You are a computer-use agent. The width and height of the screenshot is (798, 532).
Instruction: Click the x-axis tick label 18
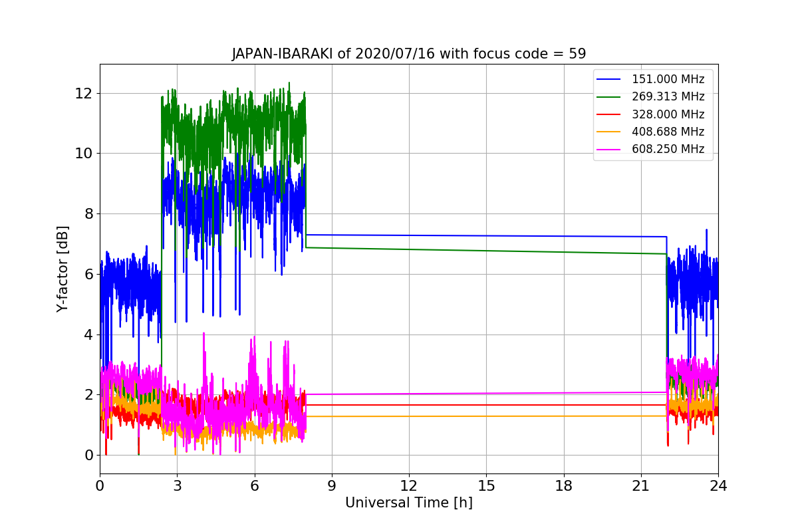tap(564, 485)
